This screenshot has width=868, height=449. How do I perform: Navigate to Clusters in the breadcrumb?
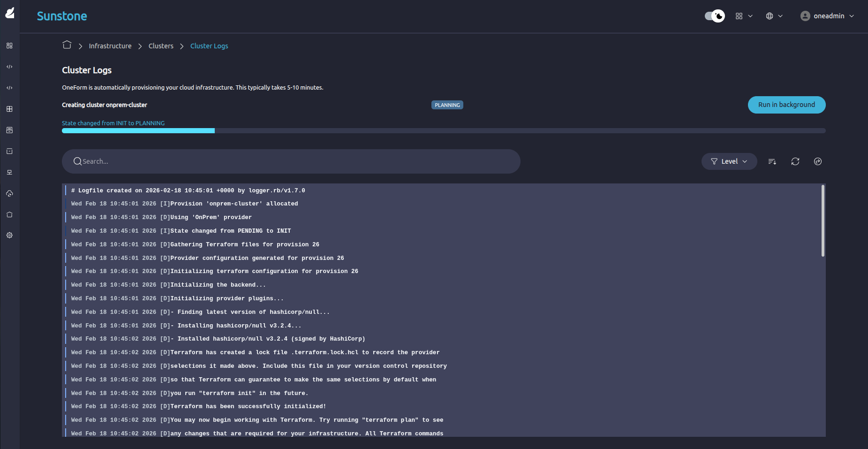(161, 46)
